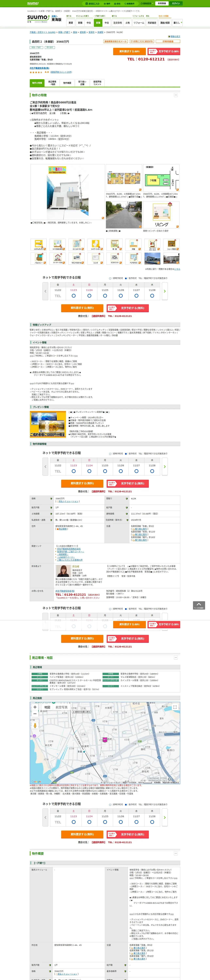The width and height of the screenshot is (210, 980).
Task: Select 11/25 slot in first schedule
Action: pyautogui.click(x=105, y=296)
